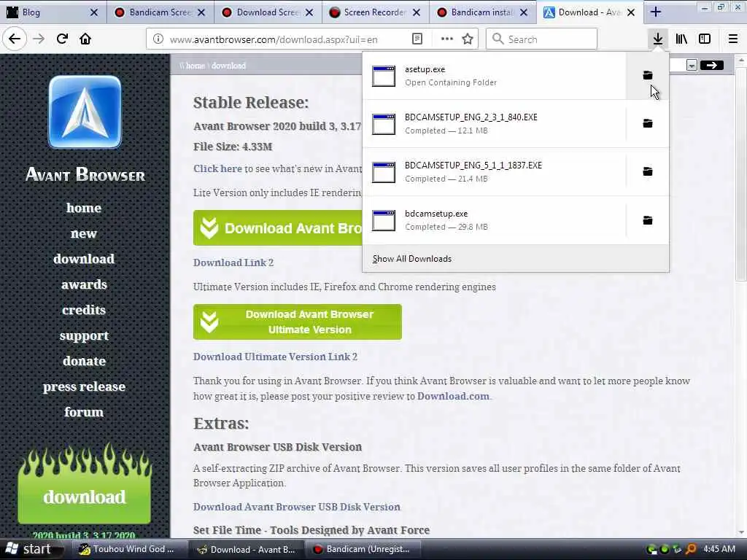The width and height of the screenshot is (747, 560).
Task: Switch to the Screen Recorder tab
Action: pyautogui.click(x=374, y=12)
